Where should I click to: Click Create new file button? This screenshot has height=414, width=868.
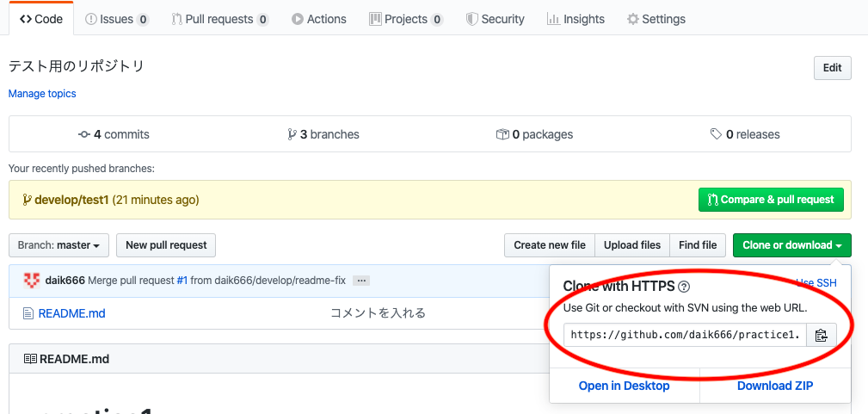pyautogui.click(x=550, y=245)
